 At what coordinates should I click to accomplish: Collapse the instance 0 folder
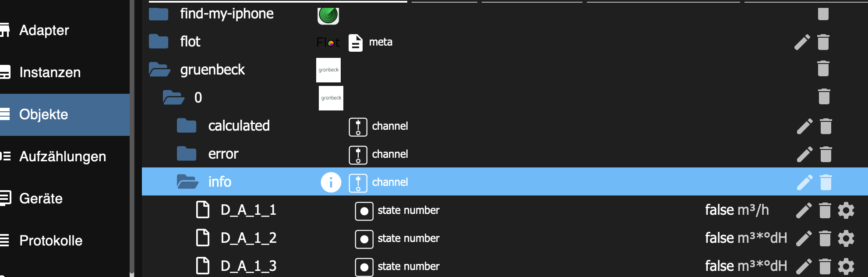pos(173,97)
